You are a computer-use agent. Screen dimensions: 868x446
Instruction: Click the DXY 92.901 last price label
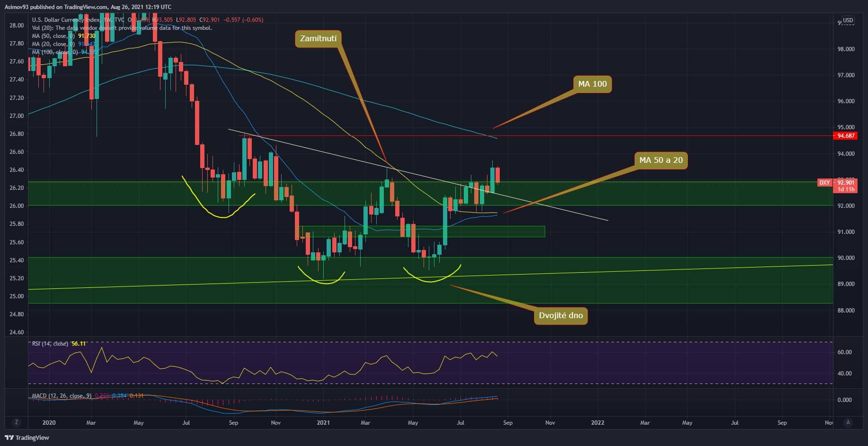[838, 186]
